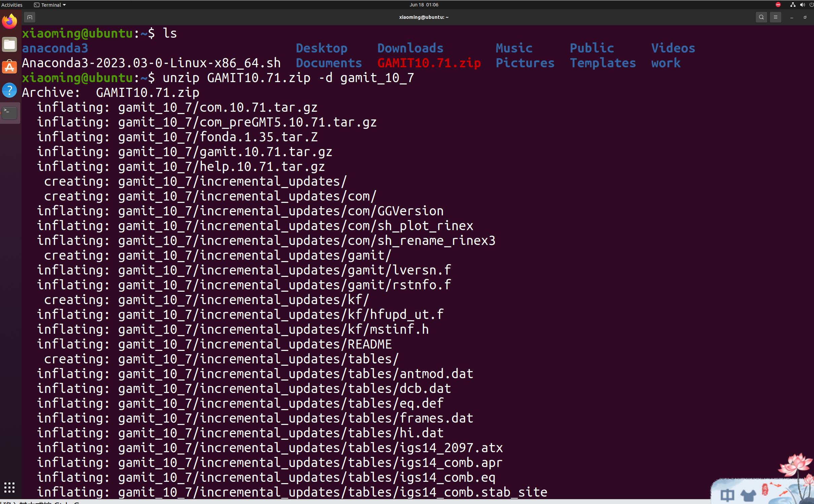814x504 pixels.
Task: Click the antmod.dat line
Action: [x=255, y=374]
